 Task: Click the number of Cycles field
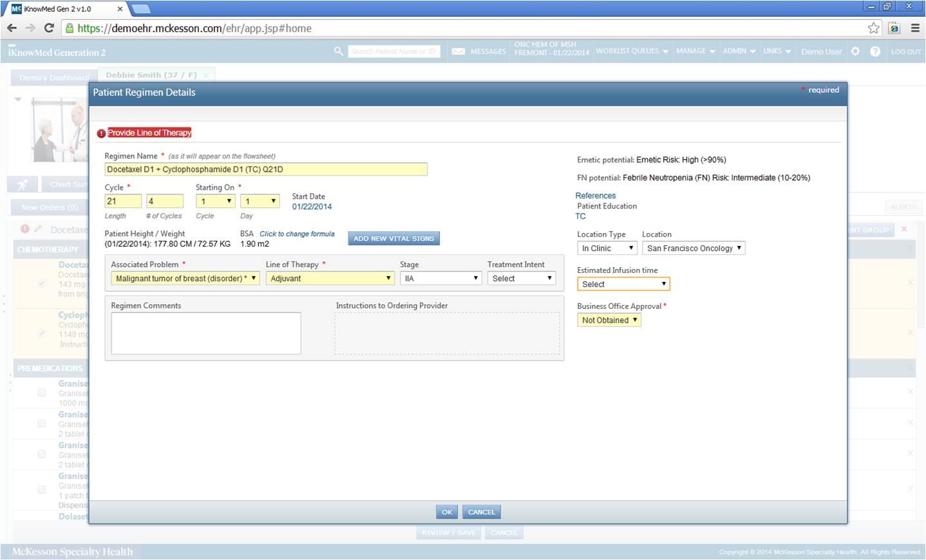165,201
